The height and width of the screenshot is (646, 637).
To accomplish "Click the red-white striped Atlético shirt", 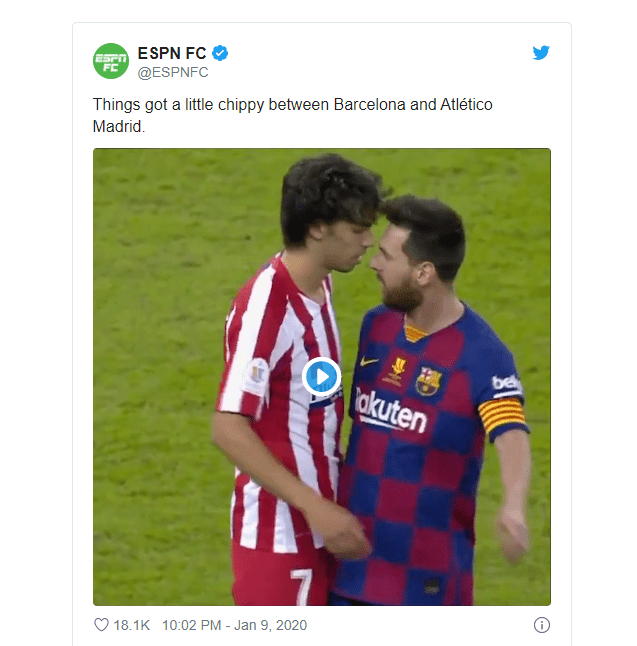I will (x=281, y=404).
